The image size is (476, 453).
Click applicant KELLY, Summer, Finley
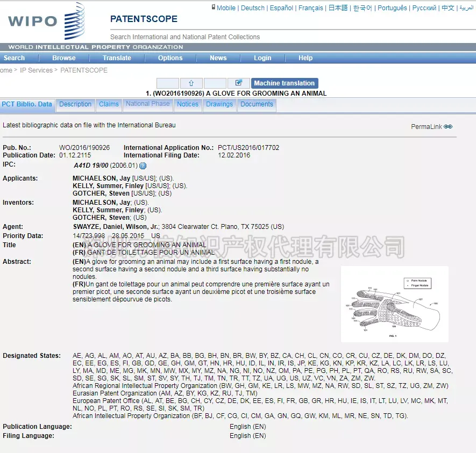point(108,186)
